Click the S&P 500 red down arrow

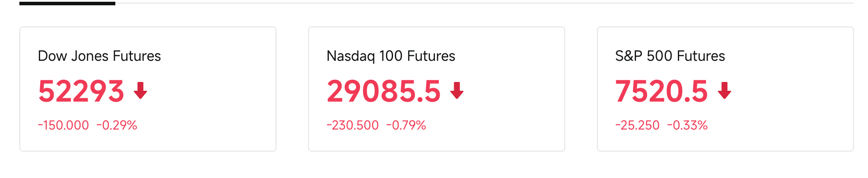tap(725, 90)
